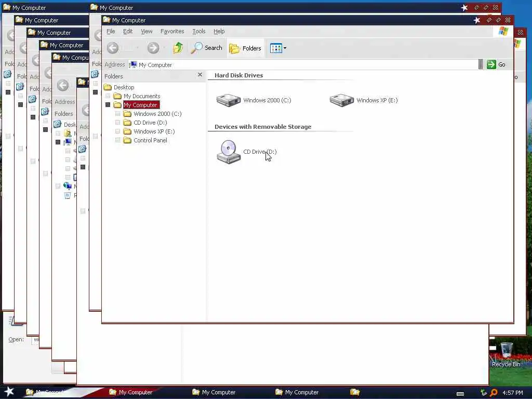Image resolution: width=532 pixels, height=399 pixels.
Task: Close the Folders pane with the X
Action: pyautogui.click(x=200, y=75)
